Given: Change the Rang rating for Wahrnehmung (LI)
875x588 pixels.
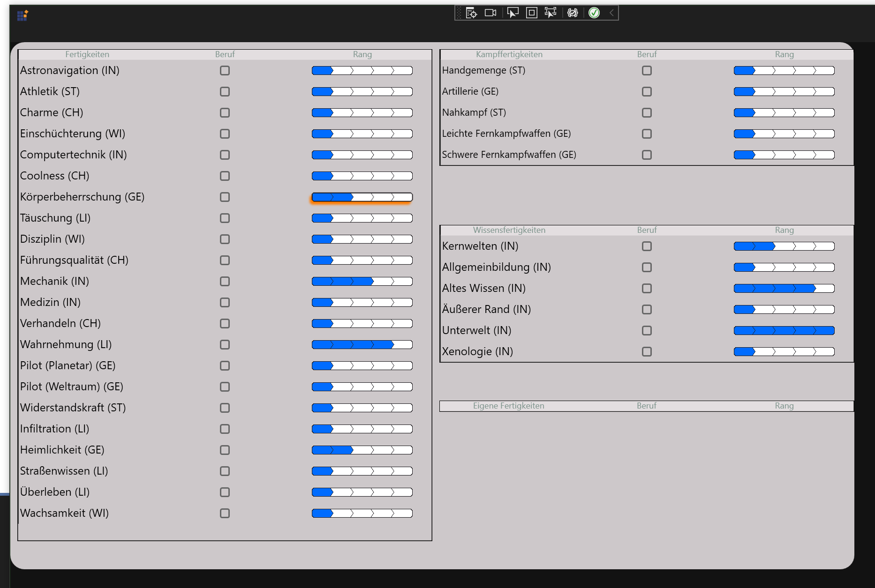Looking at the screenshot, I should [x=362, y=344].
